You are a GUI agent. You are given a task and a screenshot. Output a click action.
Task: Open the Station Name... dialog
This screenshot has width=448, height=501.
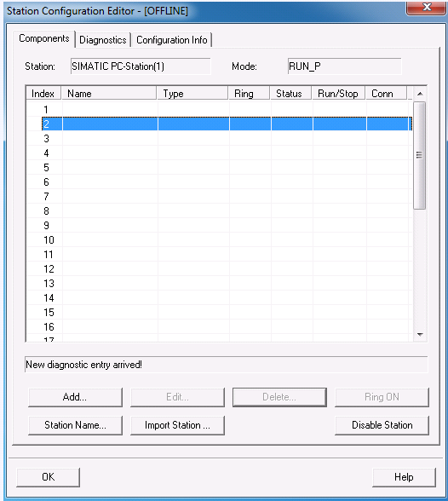[75, 425]
